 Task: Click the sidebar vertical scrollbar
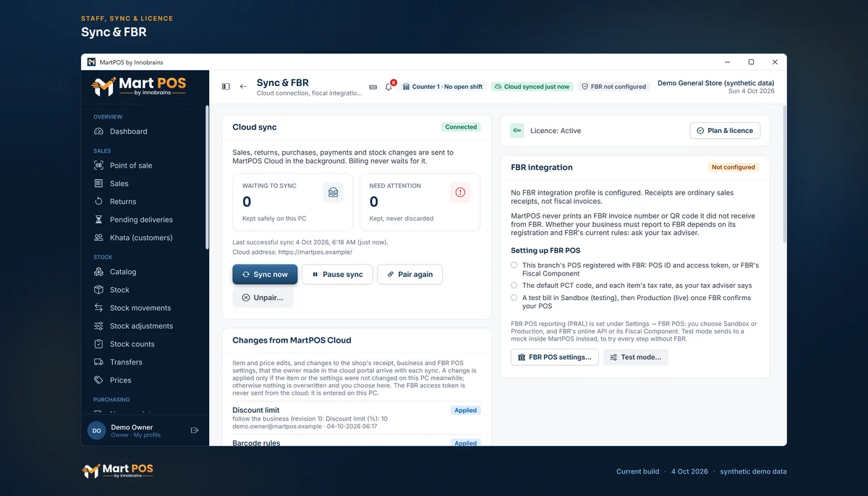[207, 177]
